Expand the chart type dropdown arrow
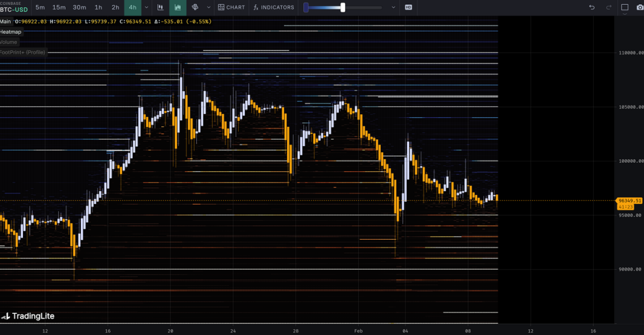Image resolution: width=644 pixels, height=335 pixels. click(208, 7)
